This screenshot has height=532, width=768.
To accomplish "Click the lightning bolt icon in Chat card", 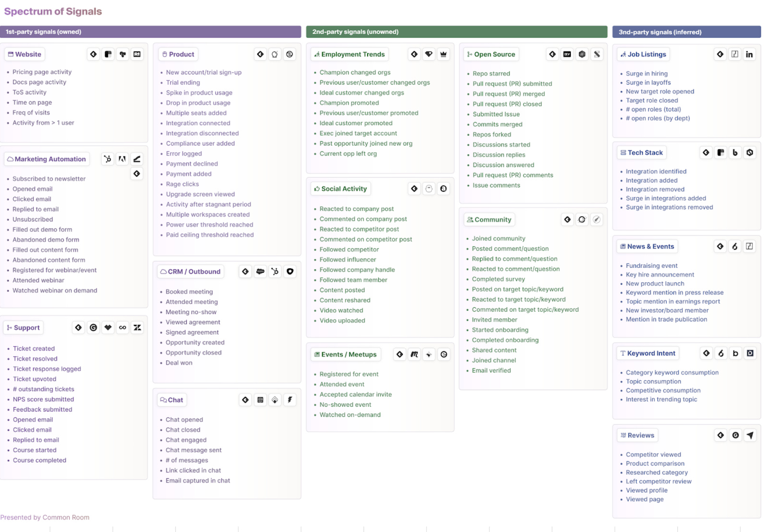I will [x=290, y=399].
